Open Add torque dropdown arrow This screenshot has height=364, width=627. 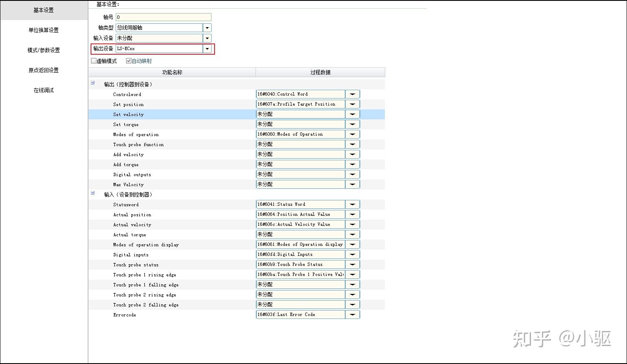(352, 164)
